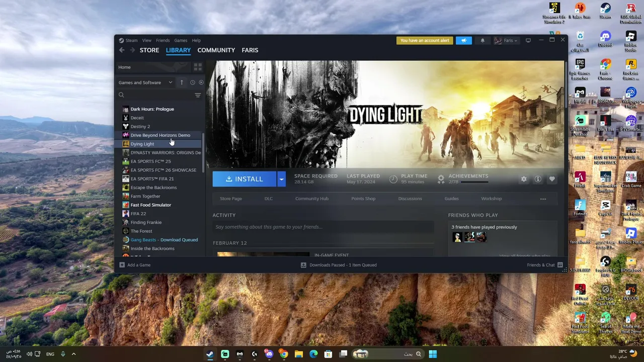Image resolution: width=644 pixels, height=362 pixels.
Task: Open the Games menu
Action: click(x=181, y=40)
